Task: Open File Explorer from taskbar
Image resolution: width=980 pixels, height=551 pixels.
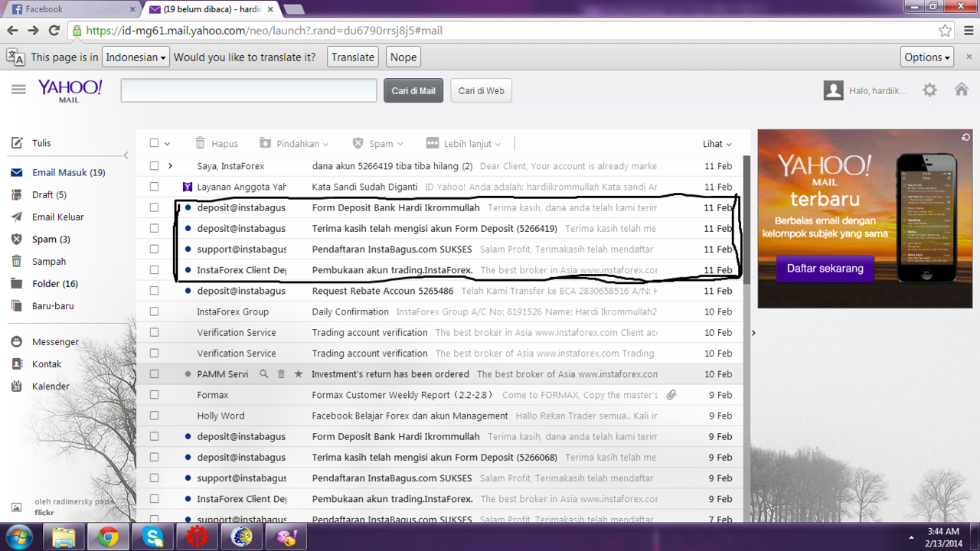Action: [x=64, y=537]
